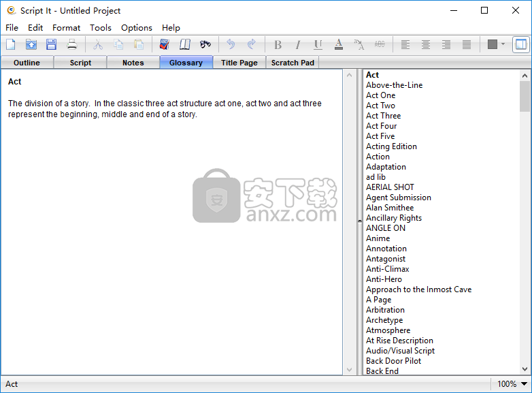The height and width of the screenshot is (393, 532).
Task: Select 'Ancillary Rights' in the list
Action: 394,218
